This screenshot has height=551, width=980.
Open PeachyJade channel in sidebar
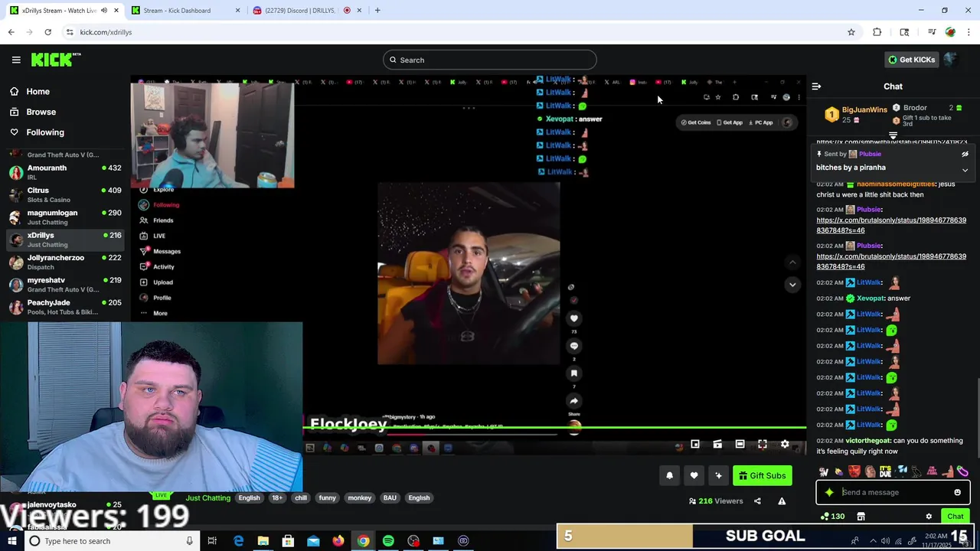[64, 307]
